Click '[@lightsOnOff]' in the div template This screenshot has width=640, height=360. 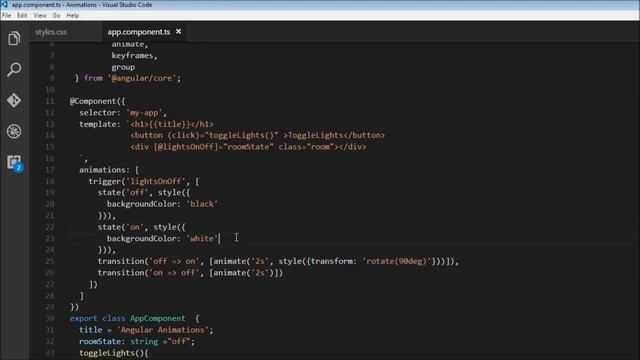click(x=185, y=147)
